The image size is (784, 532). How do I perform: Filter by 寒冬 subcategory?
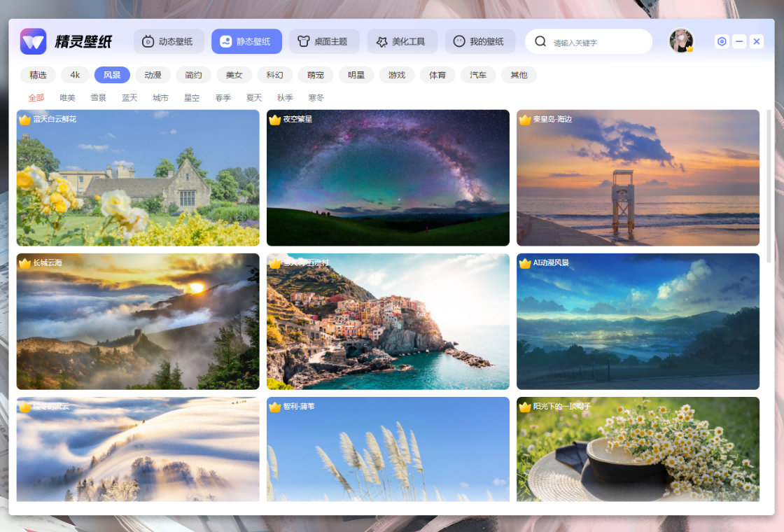pos(316,98)
